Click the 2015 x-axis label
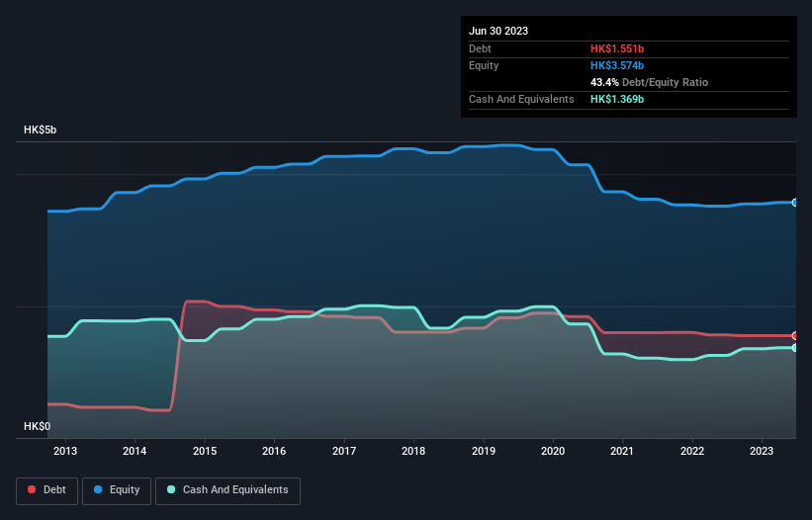812x520 pixels. point(205,451)
